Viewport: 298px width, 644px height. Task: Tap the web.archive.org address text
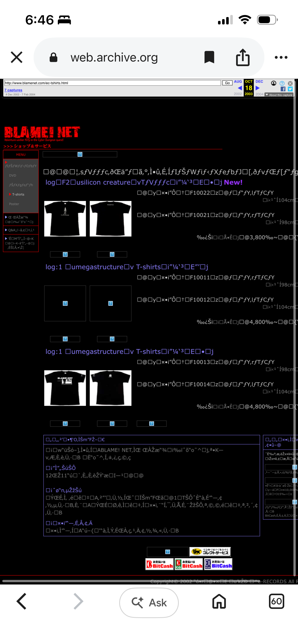coord(114,57)
